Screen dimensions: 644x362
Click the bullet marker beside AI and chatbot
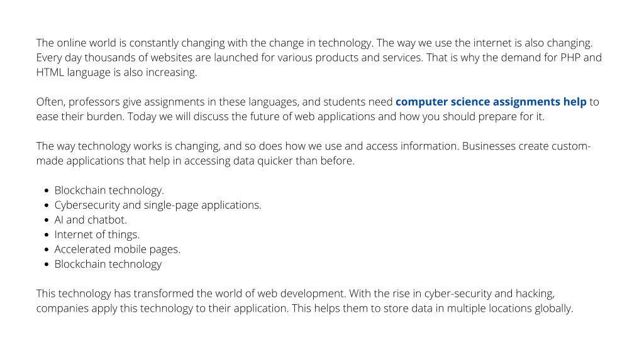(x=47, y=220)
